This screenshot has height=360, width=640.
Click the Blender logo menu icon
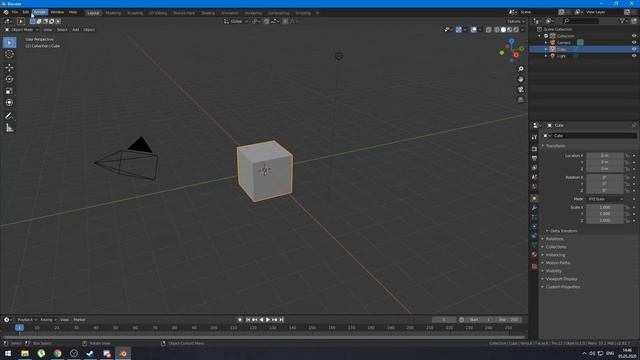click(6, 12)
